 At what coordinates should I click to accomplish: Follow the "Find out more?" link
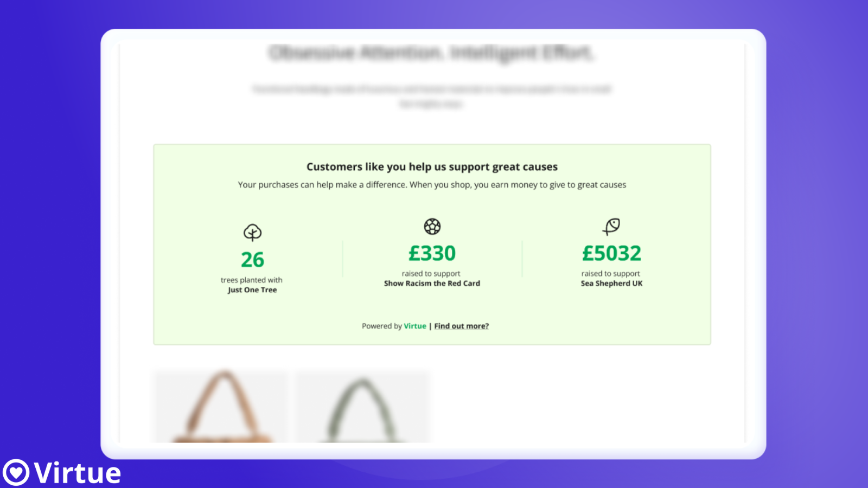coord(461,326)
